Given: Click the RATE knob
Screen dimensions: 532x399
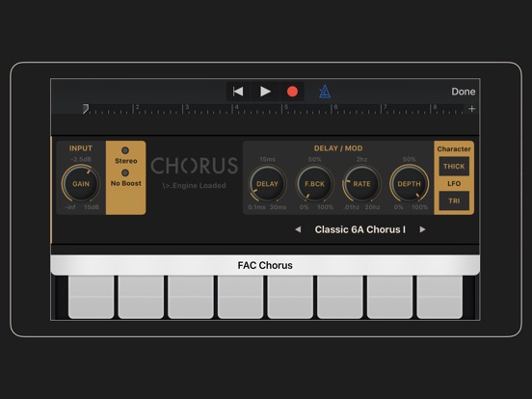Looking at the screenshot, I should click(x=361, y=183).
